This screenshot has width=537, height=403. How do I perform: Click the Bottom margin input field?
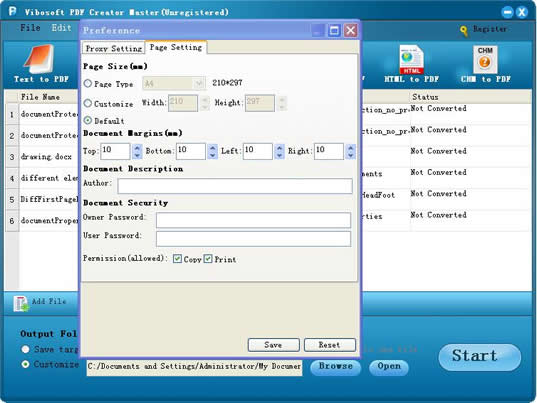(x=191, y=151)
